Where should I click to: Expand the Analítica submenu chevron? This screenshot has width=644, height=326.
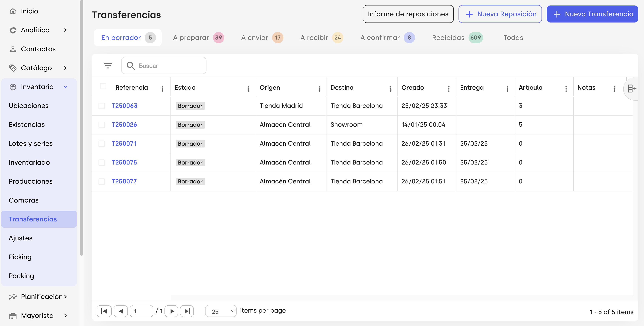click(x=65, y=30)
